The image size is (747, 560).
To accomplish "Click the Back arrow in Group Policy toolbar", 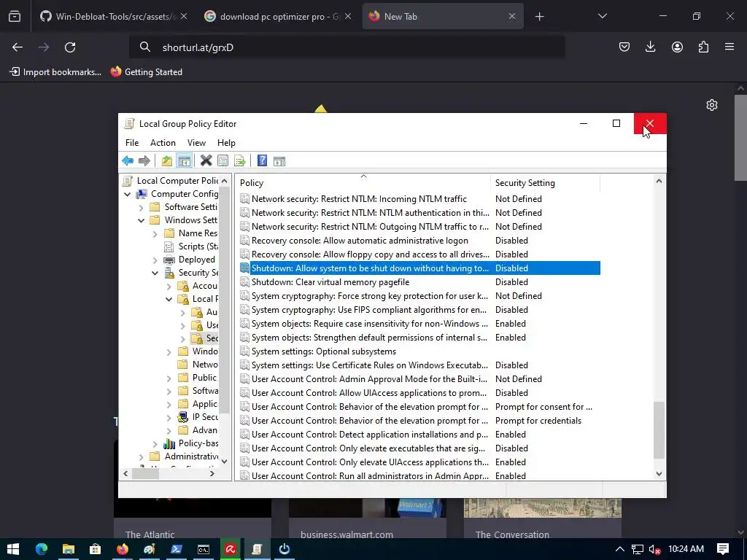I will click(x=128, y=161).
